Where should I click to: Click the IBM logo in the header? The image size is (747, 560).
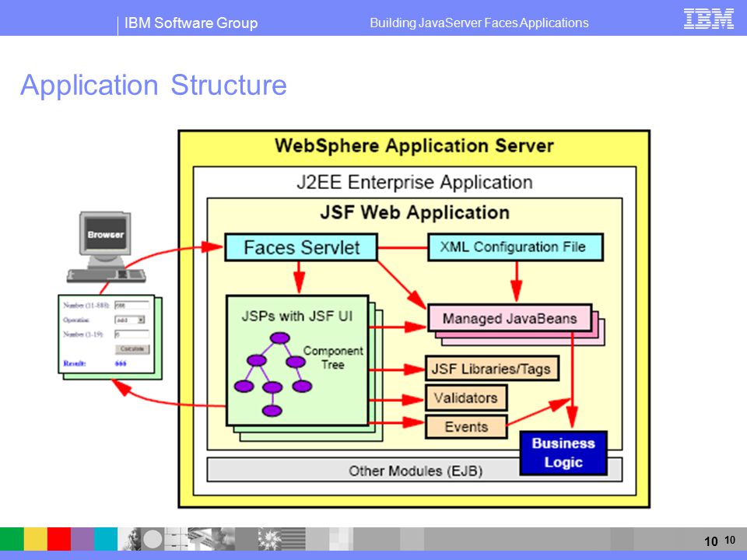tap(708, 19)
